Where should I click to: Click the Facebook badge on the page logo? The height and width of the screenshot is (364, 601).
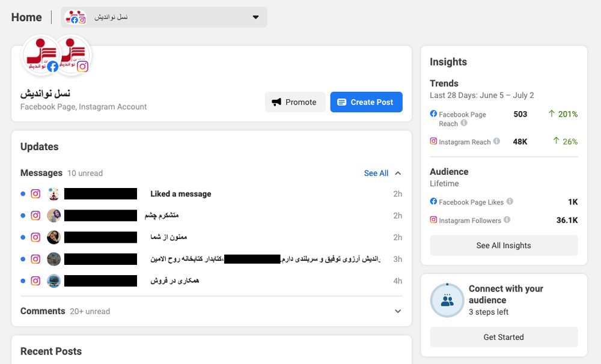point(52,66)
